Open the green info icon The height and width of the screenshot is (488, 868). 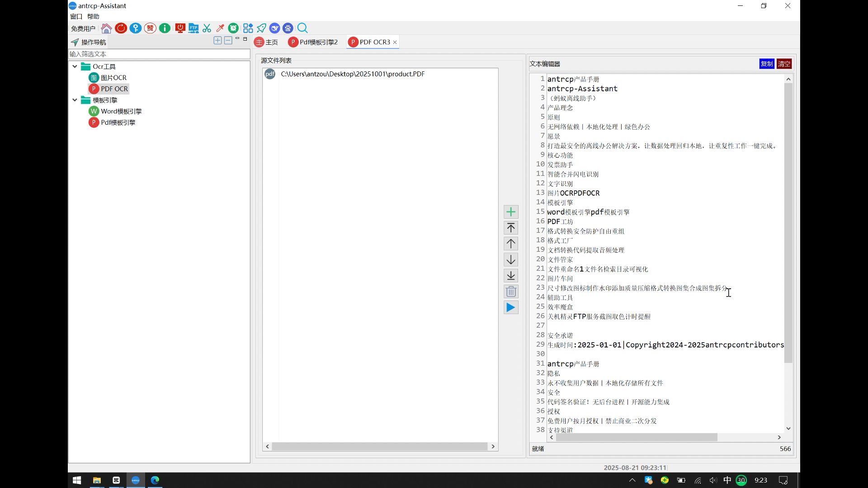pos(165,28)
